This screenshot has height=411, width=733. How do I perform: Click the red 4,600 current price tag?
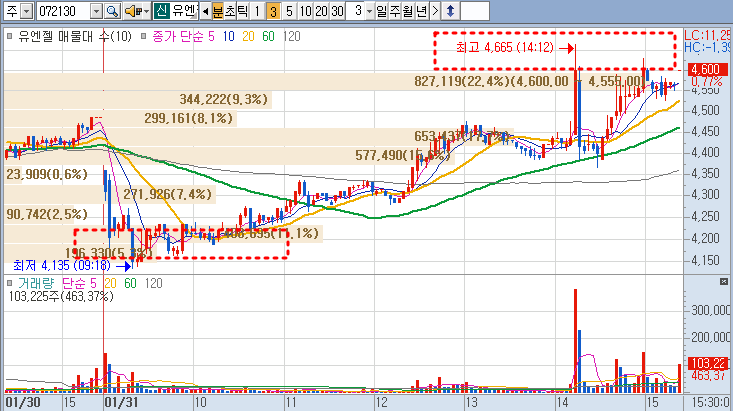click(x=706, y=70)
